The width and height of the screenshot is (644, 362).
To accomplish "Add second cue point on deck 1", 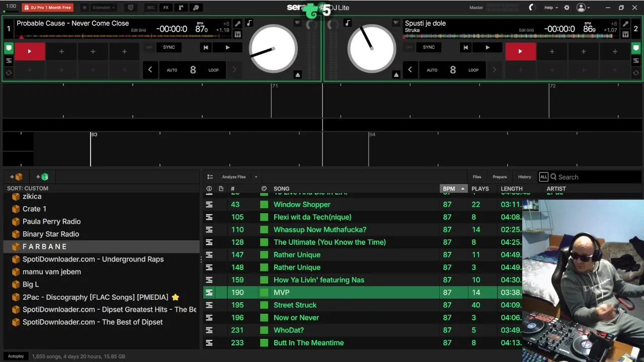I will pos(61,51).
